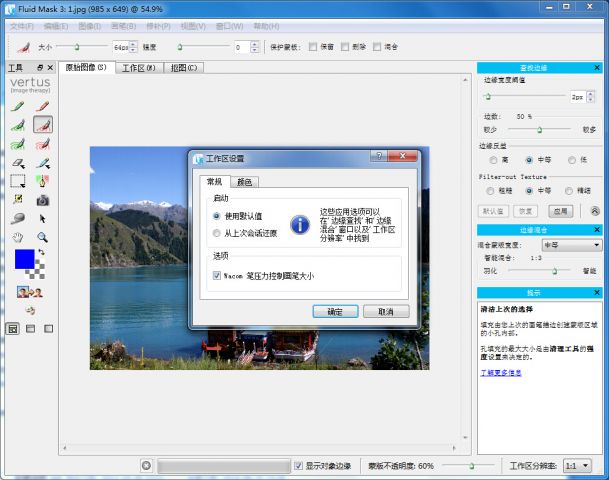Click the swap colors arrow icon
Image resolution: width=609 pixels, height=480 pixels.
click(x=42, y=253)
